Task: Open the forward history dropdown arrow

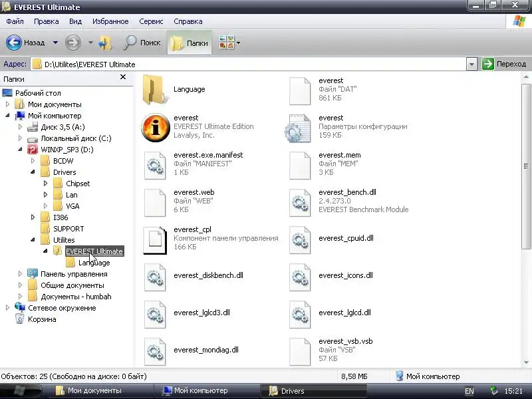Action: click(90, 43)
